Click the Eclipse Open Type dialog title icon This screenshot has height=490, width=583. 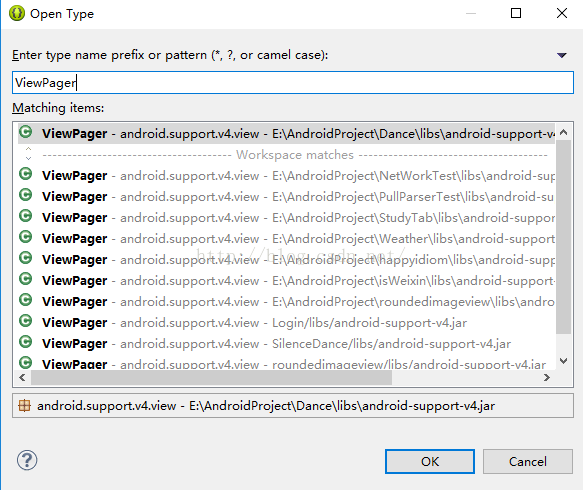pyautogui.click(x=17, y=13)
